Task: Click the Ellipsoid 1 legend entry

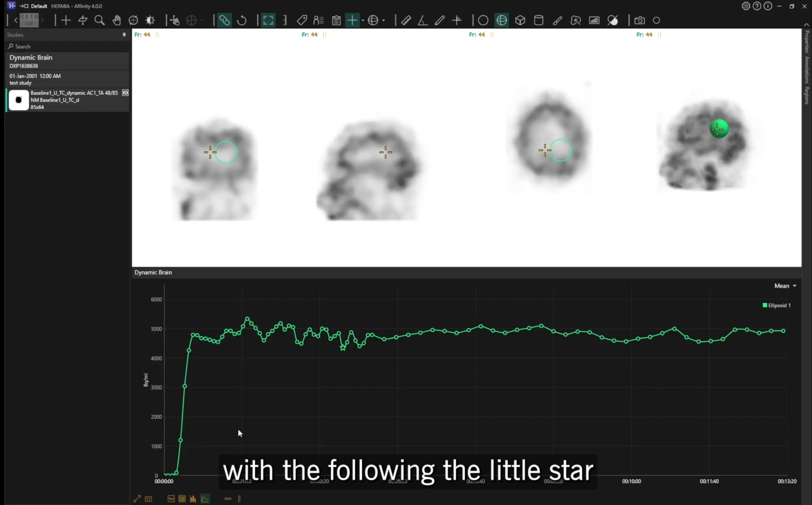Action: click(777, 305)
